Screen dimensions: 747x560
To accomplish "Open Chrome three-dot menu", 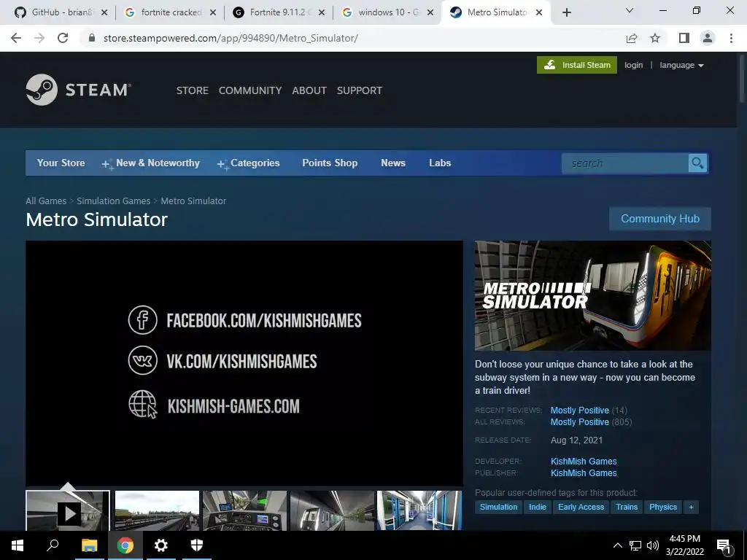I will (731, 38).
